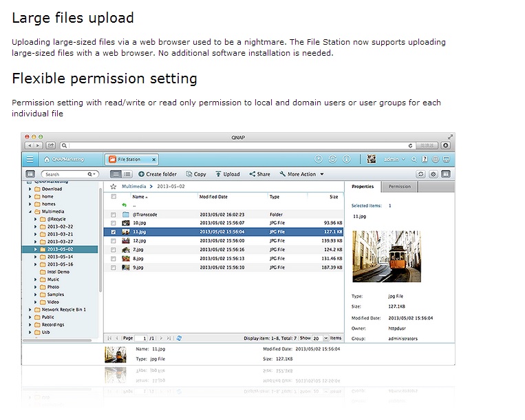Screen dimensions: 525x420
Task: Click the browser reload icon
Action: (x=410, y=146)
